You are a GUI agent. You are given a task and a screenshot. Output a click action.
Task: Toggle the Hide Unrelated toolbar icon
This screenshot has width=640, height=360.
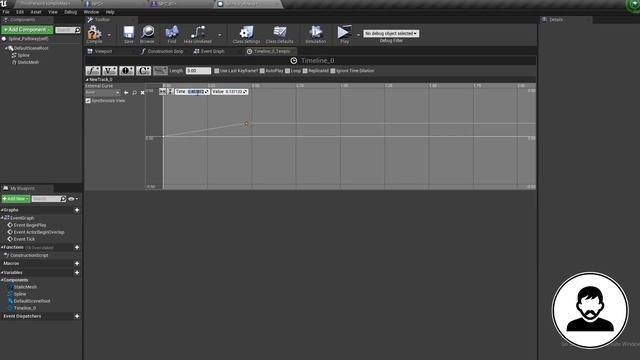click(198, 34)
